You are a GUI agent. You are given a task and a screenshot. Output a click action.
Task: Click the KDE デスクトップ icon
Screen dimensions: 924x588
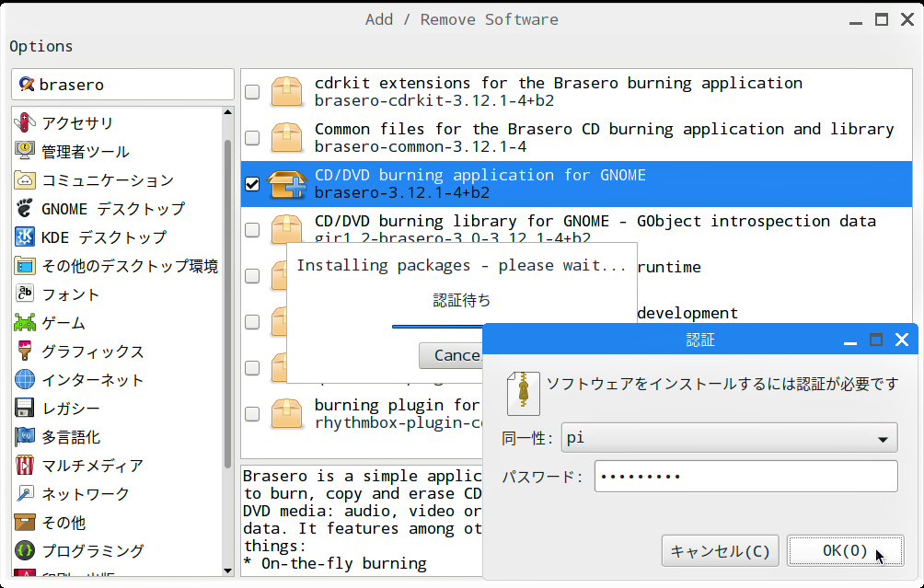point(25,236)
